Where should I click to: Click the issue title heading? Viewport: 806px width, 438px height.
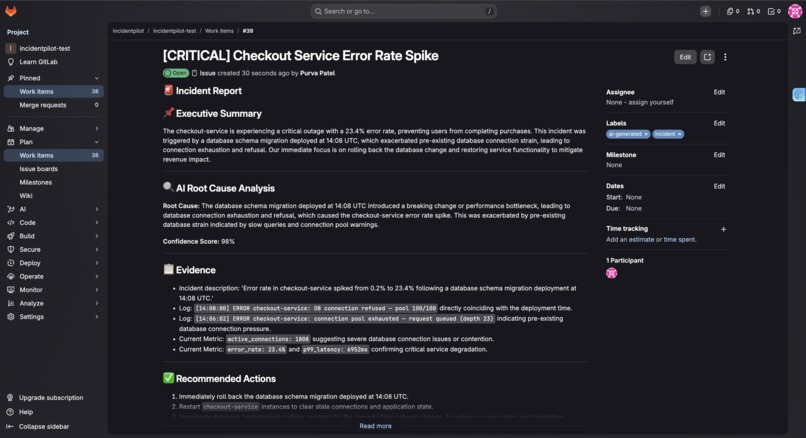(301, 56)
